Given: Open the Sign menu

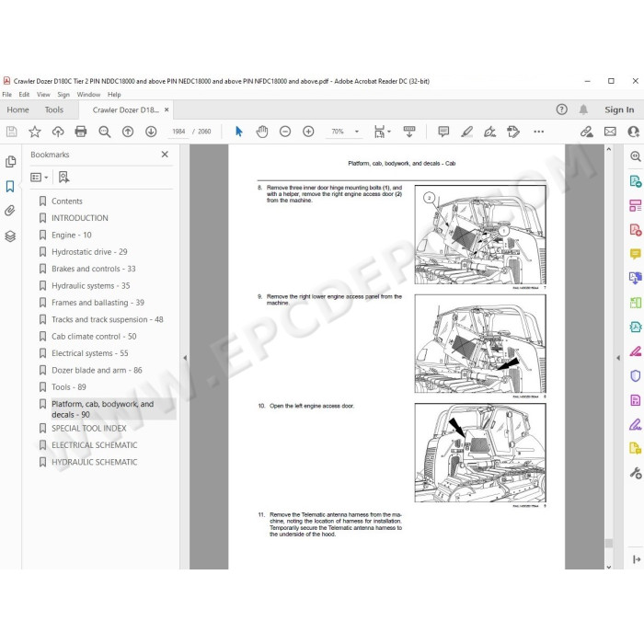Looking at the screenshot, I should (63, 95).
